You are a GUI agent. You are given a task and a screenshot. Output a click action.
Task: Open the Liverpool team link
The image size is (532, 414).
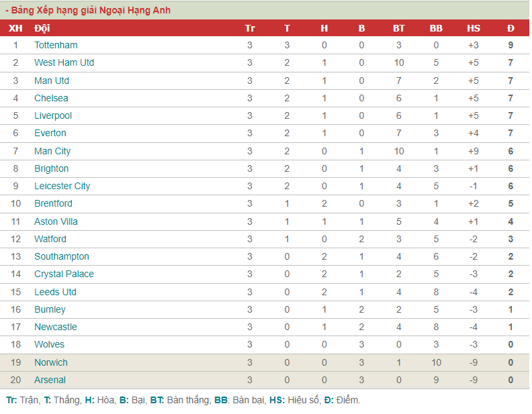tap(53, 116)
